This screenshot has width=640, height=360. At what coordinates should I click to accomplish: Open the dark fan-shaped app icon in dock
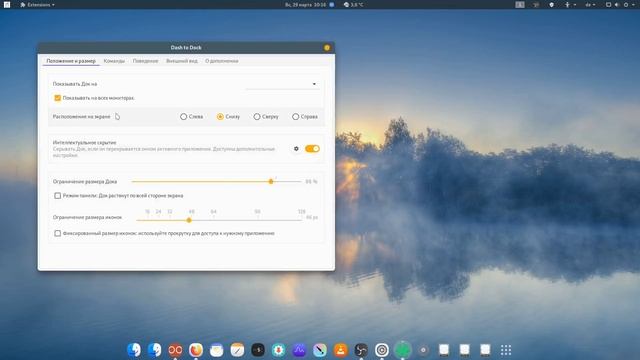[361, 350]
